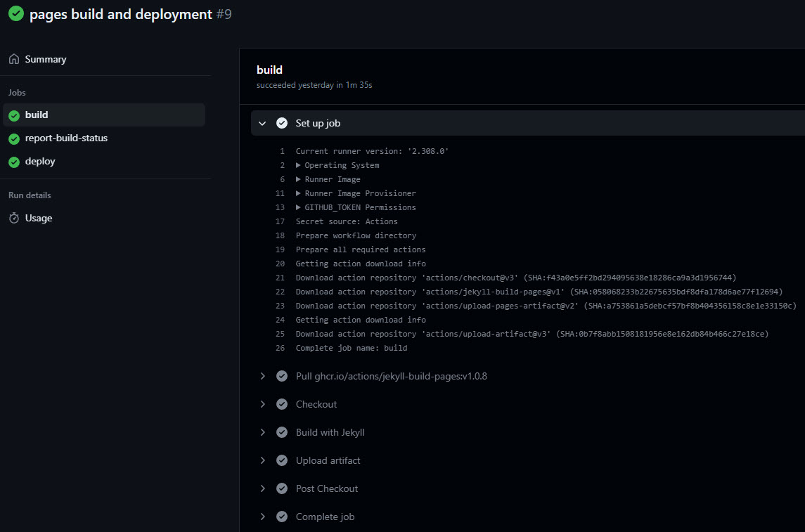Viewport: 805px width, 532px height.
Task: Select the build job in sidebar
Action: [x=104, y=115]
